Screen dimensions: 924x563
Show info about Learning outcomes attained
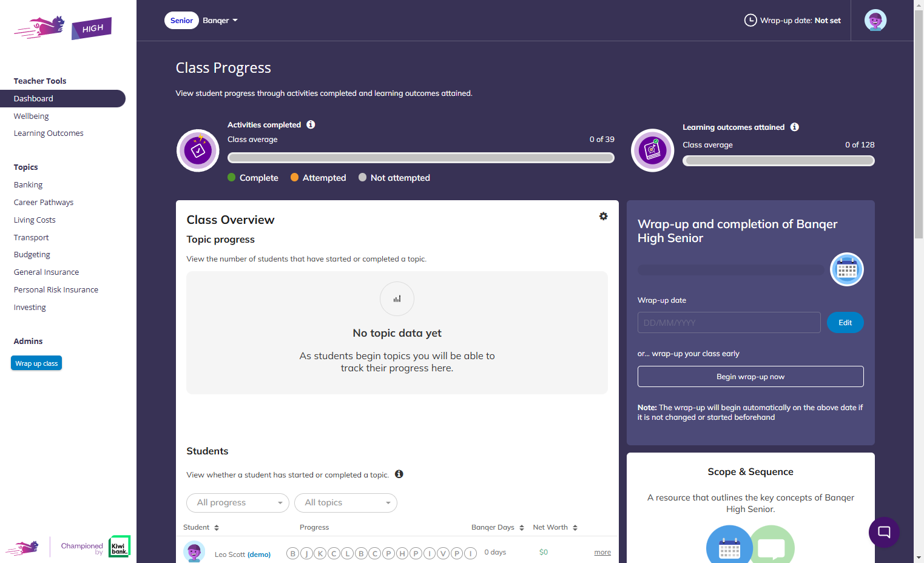[x=795, y=127]
